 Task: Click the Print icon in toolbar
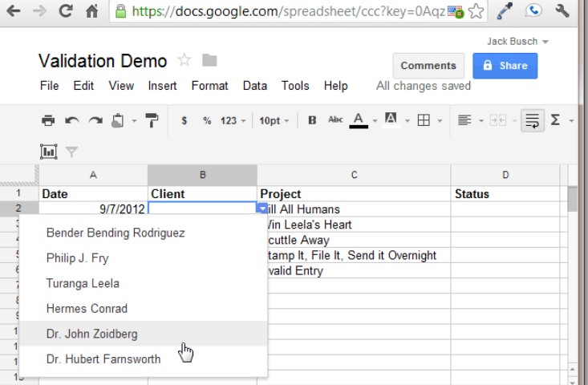pyautogui.click(x=48, y=120)
